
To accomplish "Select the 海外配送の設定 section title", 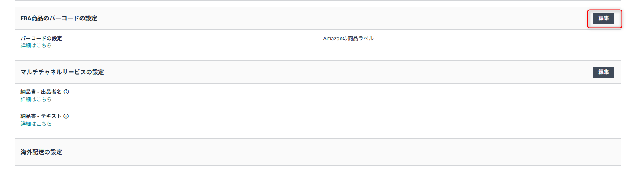I will pyautogui.click(x=41, y=152).
